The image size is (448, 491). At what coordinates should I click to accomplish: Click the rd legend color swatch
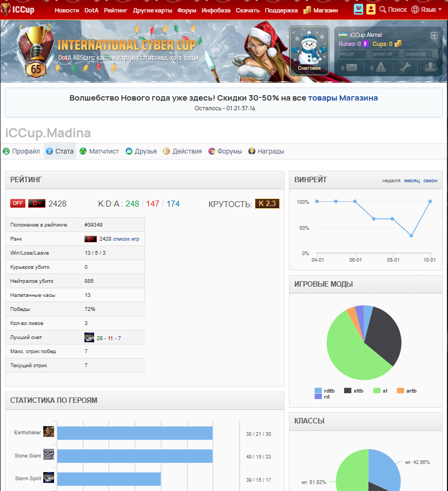[318, 396]
